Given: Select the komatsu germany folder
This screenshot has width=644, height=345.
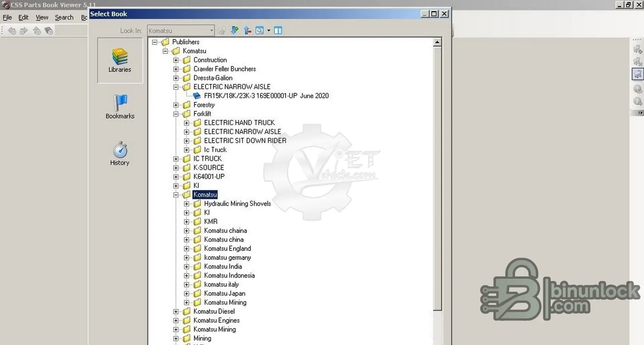Looking at the screenshot, I should [x=227, y=257].
